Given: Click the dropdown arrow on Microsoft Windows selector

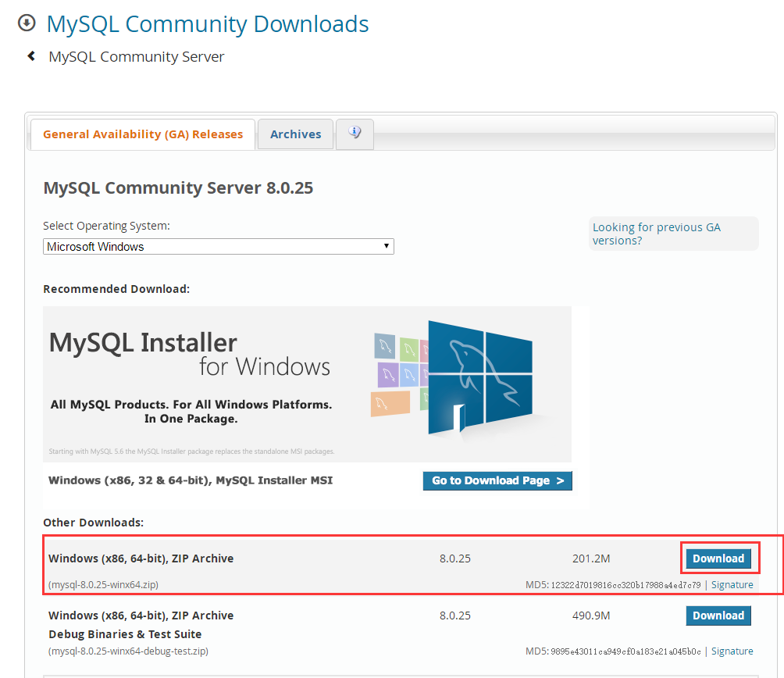Looking at the screenshot, I should pos(386,246).
